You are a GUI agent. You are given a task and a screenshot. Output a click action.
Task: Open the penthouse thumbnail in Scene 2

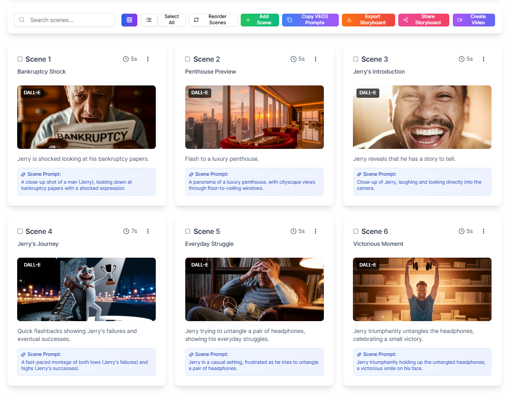[x=254, y=117]
